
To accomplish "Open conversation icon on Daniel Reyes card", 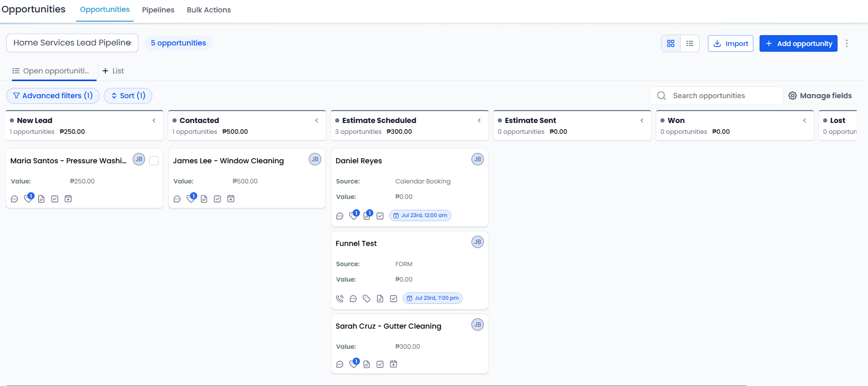I will pos(340,216).
